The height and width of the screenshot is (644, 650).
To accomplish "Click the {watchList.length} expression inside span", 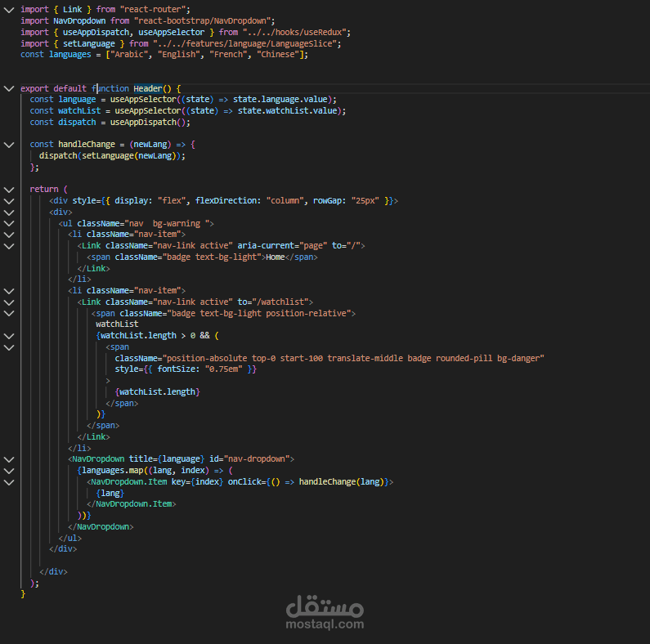I will pyautogui.click(x=157, y=391).
